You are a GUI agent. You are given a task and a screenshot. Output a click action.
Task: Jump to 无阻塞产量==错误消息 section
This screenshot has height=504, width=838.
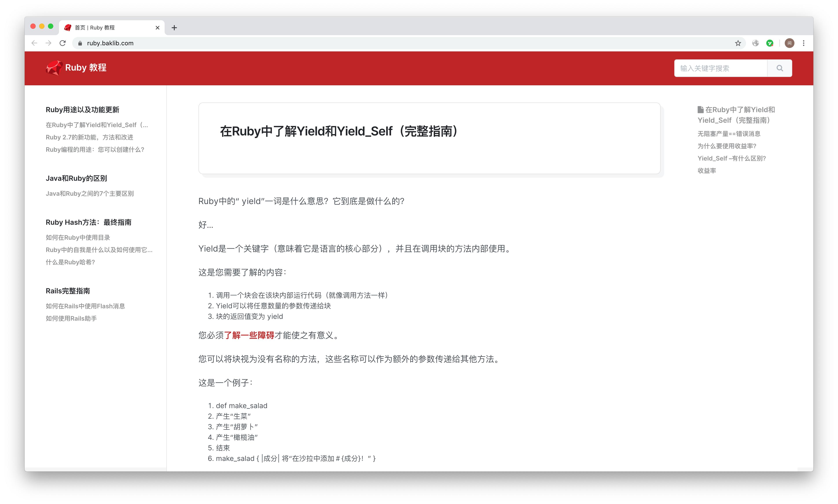pos(729,134)
